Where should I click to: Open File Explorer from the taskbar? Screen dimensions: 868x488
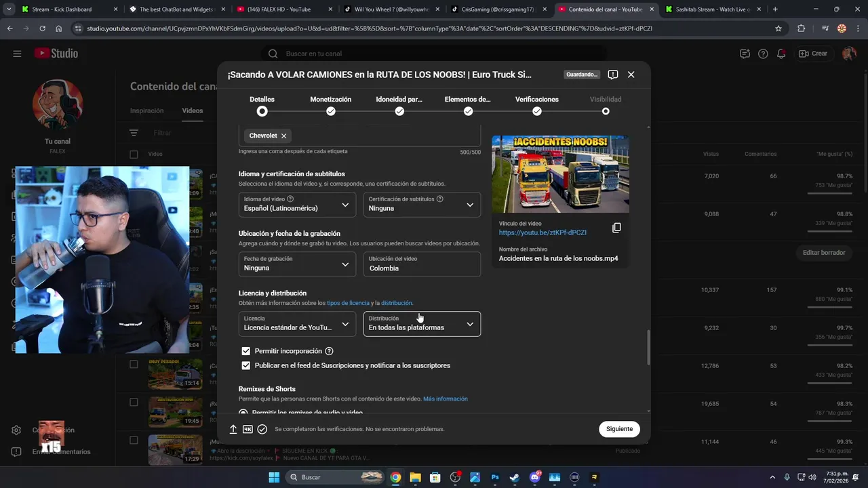(415, 477)
